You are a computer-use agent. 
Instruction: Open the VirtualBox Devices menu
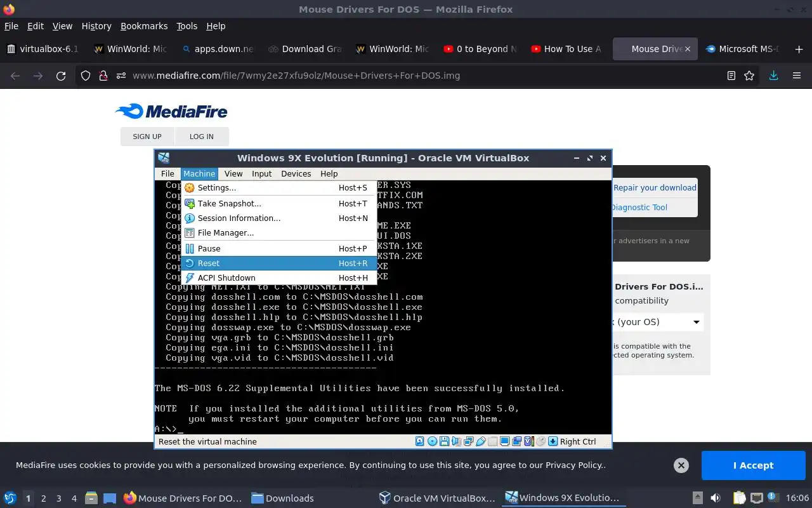[296, 173]
